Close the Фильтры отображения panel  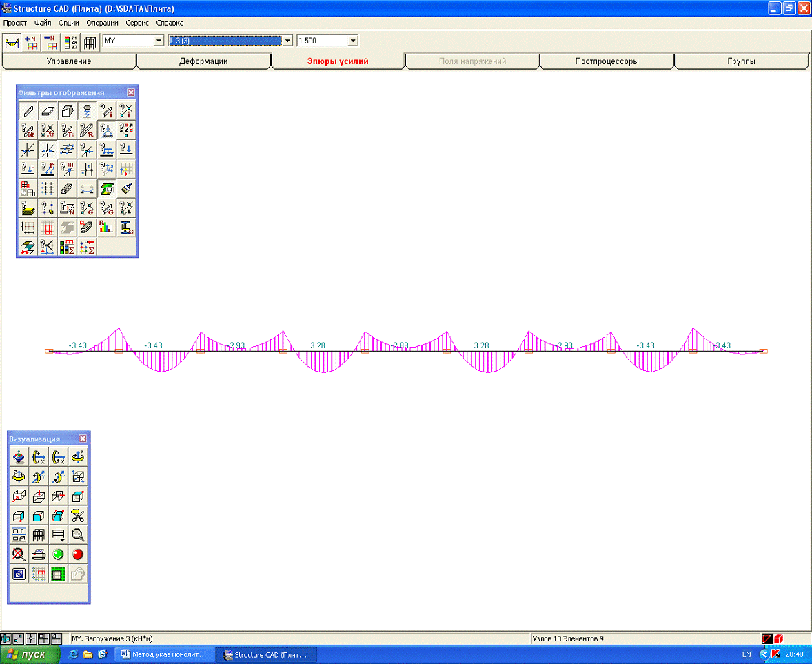point(131,92)
